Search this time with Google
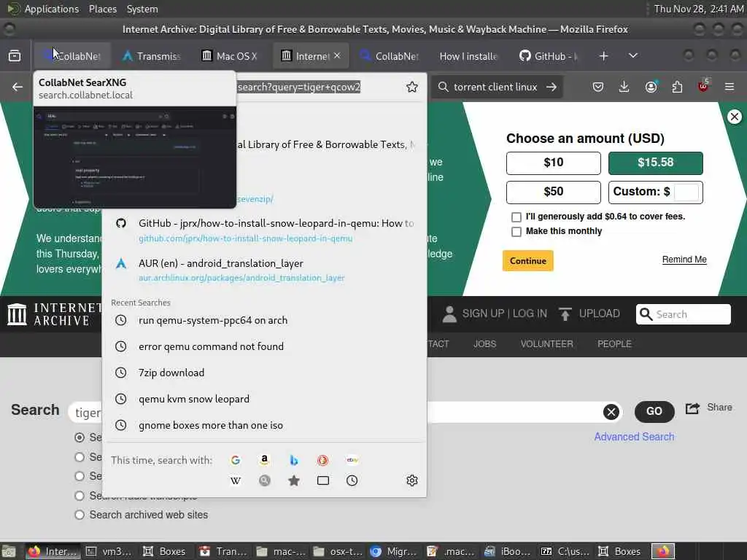Screen dimensions: 747x560 pos(236,460)
